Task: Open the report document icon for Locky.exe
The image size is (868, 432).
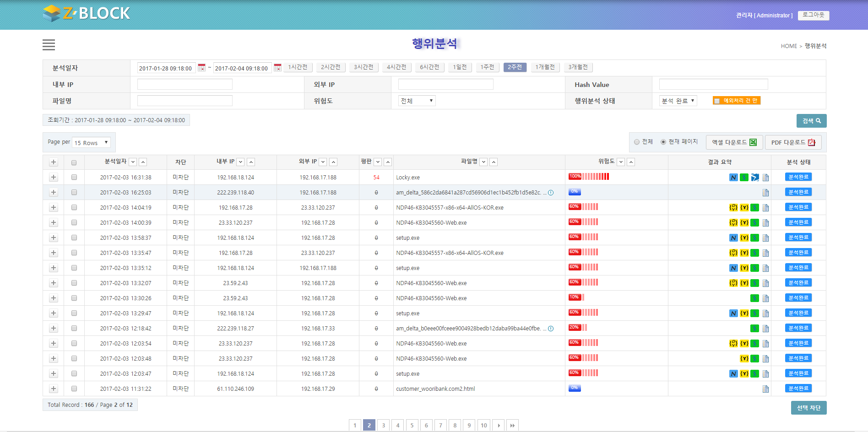Action: tap(765, 178)
